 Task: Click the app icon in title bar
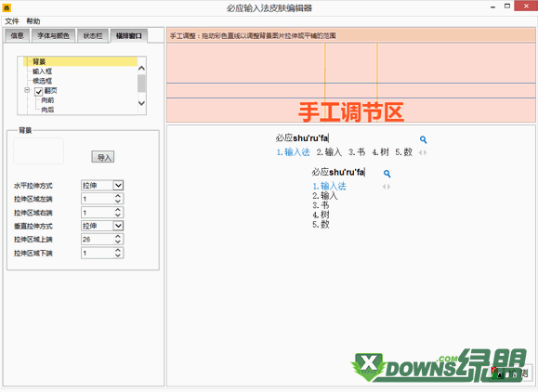[7, 7]
